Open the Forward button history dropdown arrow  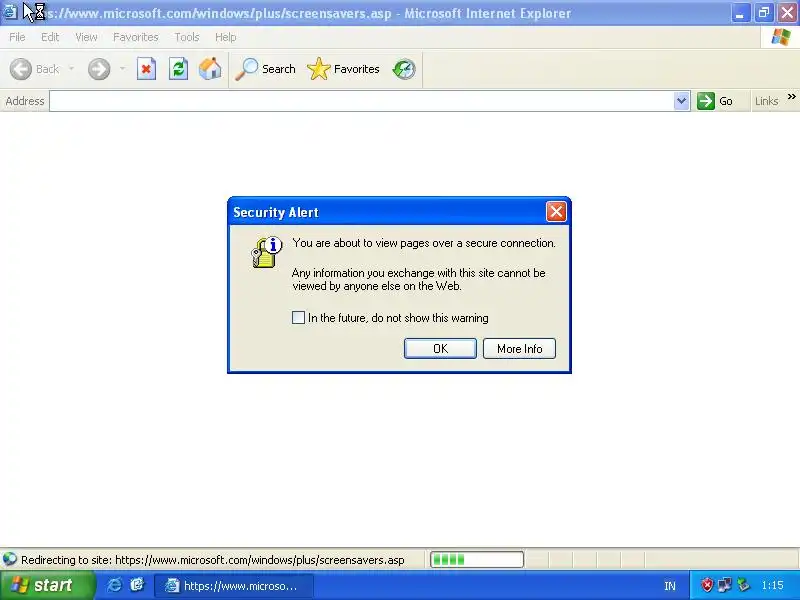(x=122, y=69)
